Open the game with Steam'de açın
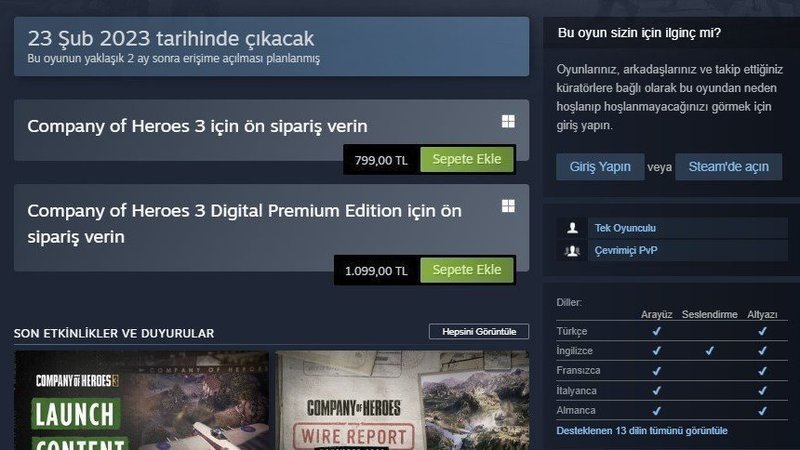 tap(729, 167)
